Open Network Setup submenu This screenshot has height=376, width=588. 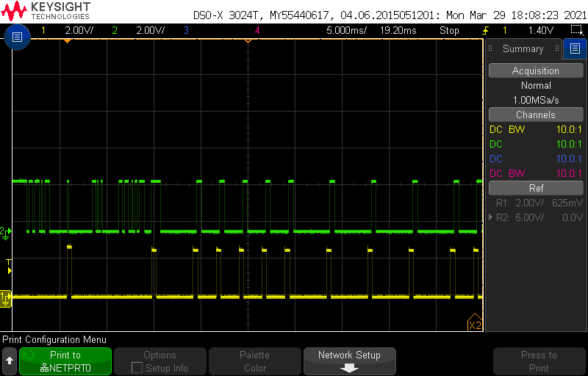click(350, 361)
